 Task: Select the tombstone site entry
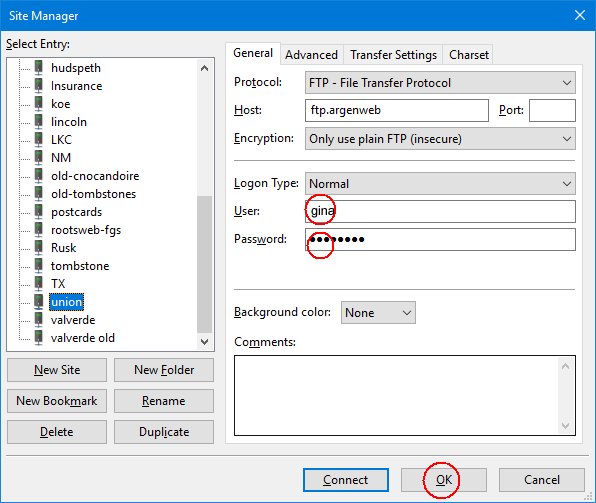tap(80, 265)
